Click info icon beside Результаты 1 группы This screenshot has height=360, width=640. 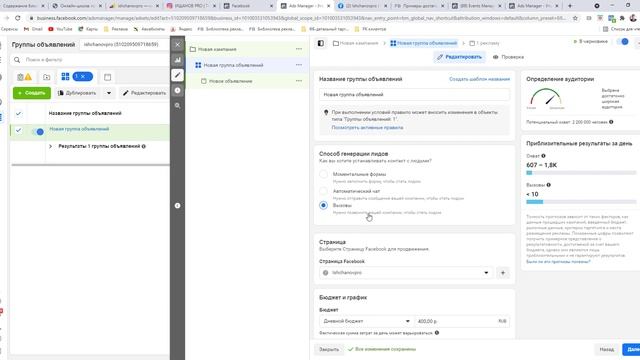[x=144, y=146]
